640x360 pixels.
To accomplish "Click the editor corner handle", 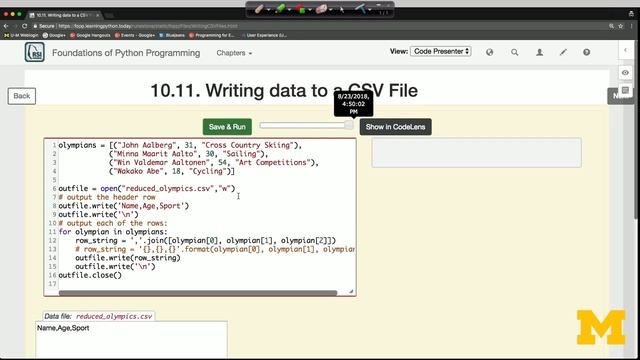I will [351, 291].
